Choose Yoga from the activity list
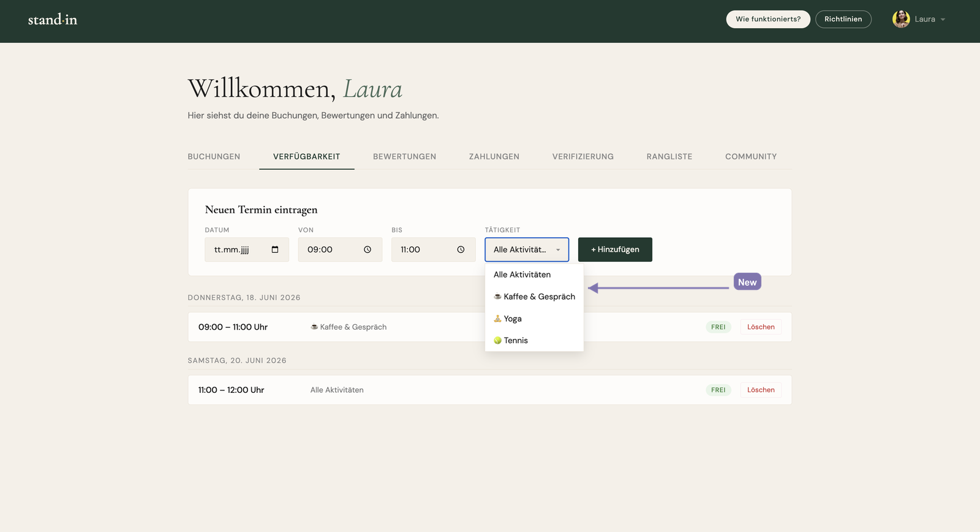This screenshot has width=980, height=532. pos(534,319)
